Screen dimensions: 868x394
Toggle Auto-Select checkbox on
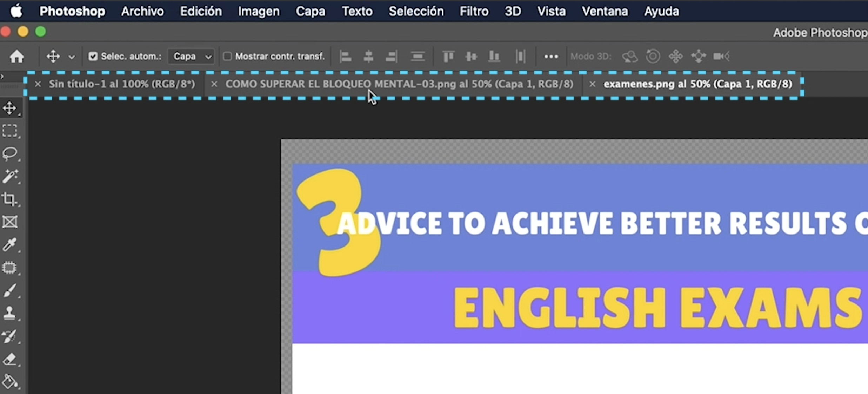(93, 56)
